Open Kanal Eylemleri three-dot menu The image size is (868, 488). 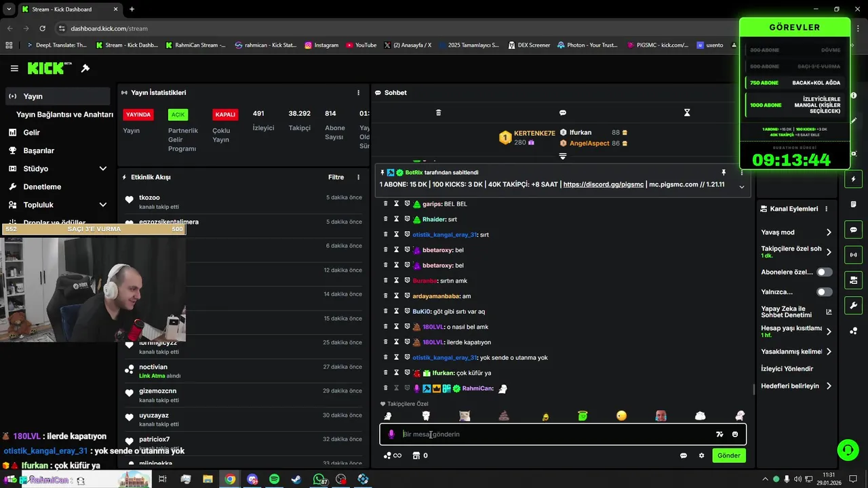[x=826, y=209]
